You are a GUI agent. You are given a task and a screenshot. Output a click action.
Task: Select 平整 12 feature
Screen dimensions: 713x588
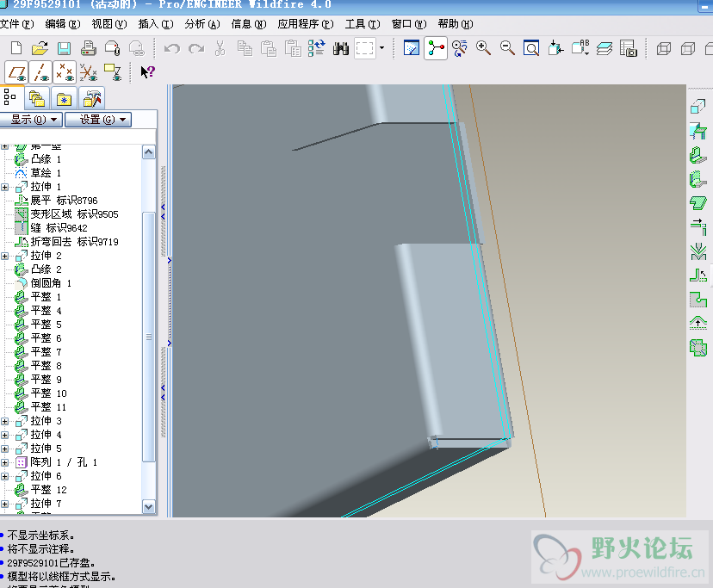pyautogui.click(x=49, y=490)
